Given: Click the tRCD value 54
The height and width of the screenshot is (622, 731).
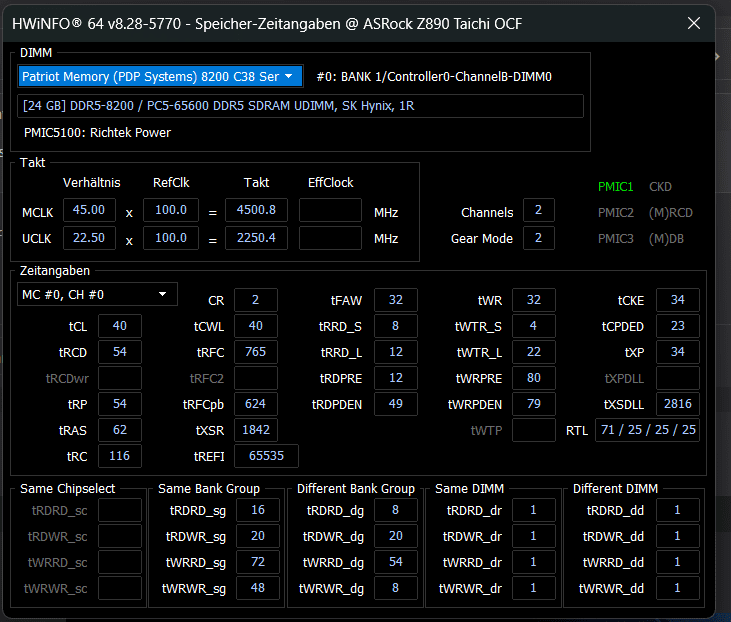Looking at the screenshot, I should [120, 352].
